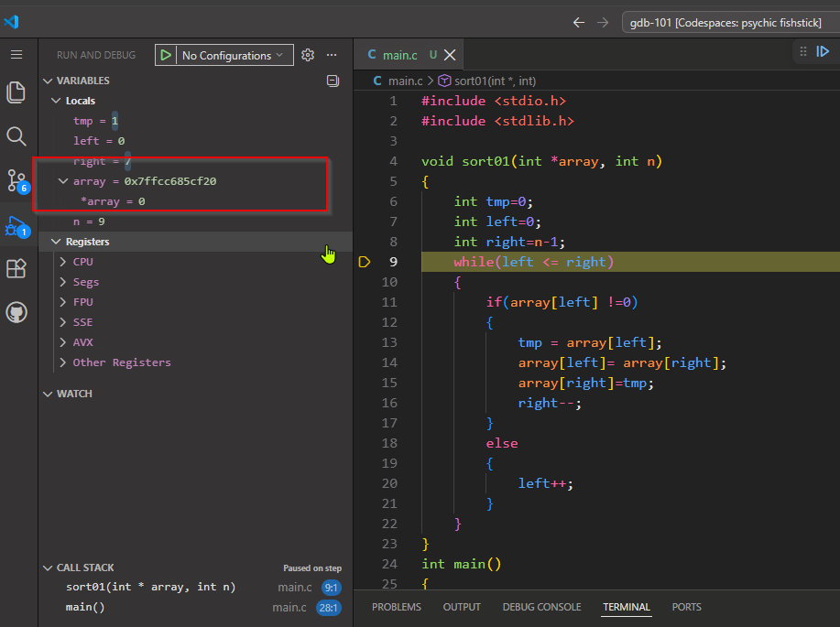The image size is (840, 627).
Task: Go forward with the right arrow
Action: [603, 23]
